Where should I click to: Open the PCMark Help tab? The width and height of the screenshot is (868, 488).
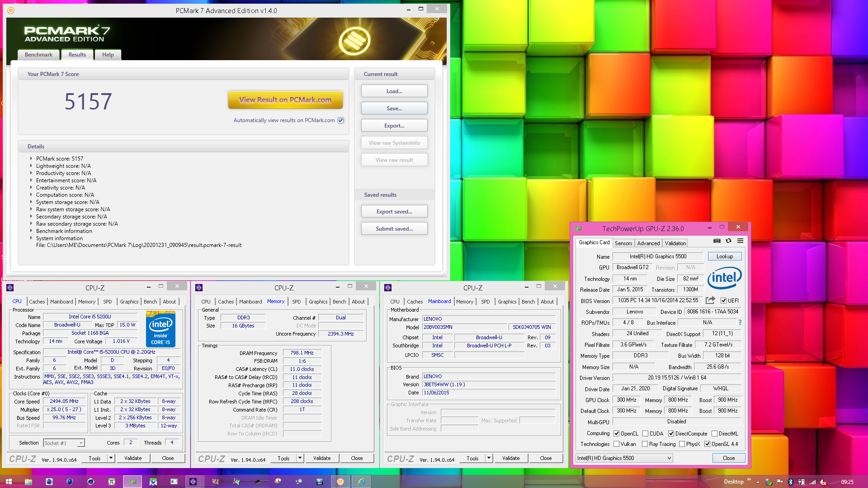[x=108, y=55]
